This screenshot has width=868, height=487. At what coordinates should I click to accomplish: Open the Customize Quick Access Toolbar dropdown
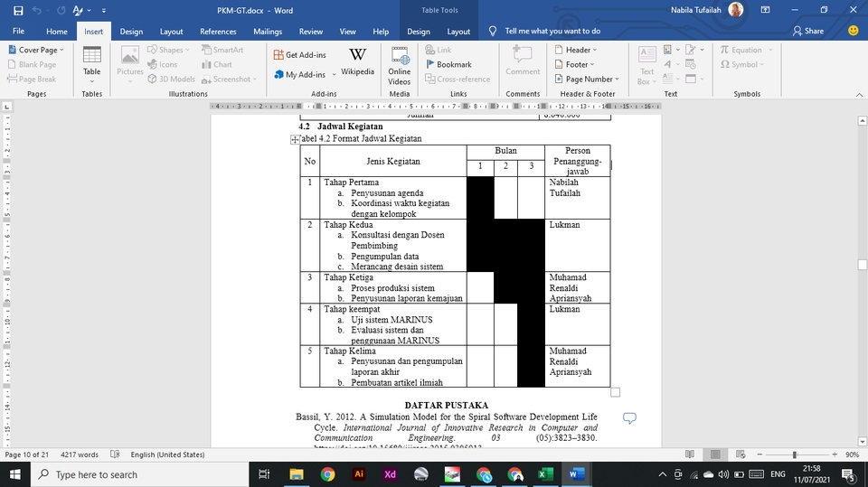[x=103, y=11]
